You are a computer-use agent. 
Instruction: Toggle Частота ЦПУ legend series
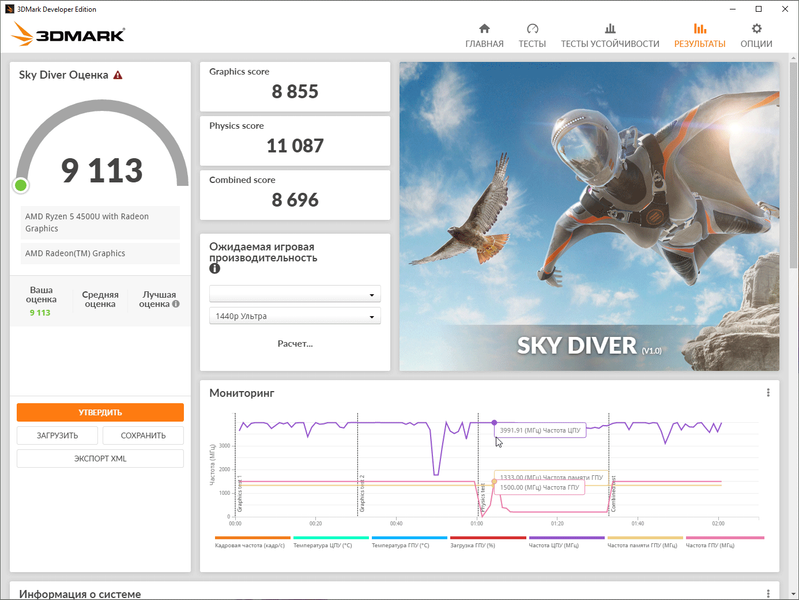click(566, 542)
